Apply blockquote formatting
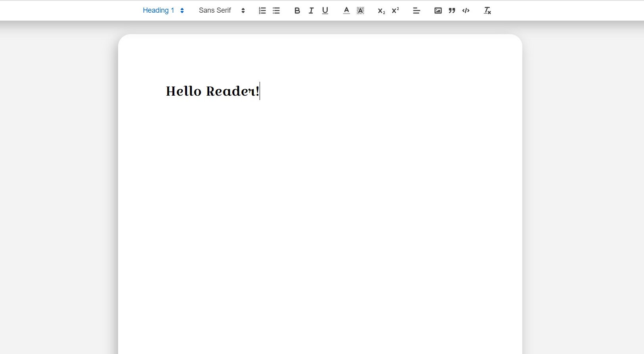Screen dimensions: 644x354 [x=452, y=11]
